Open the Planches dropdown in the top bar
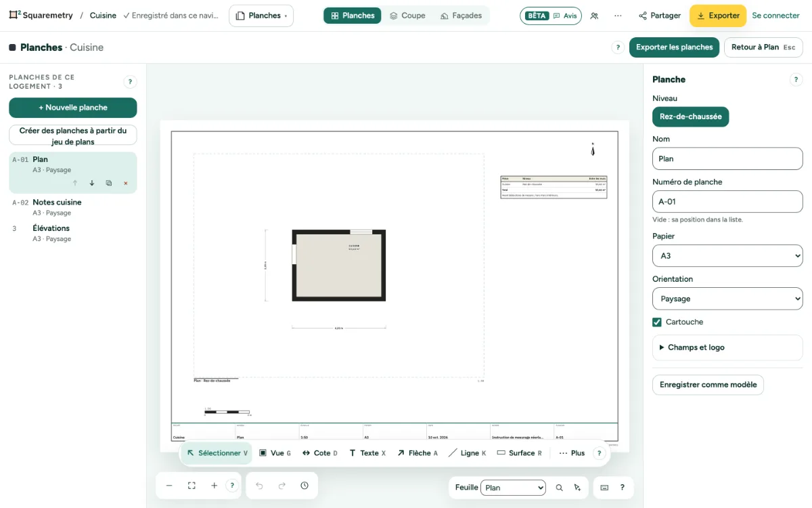 [261, 16]
